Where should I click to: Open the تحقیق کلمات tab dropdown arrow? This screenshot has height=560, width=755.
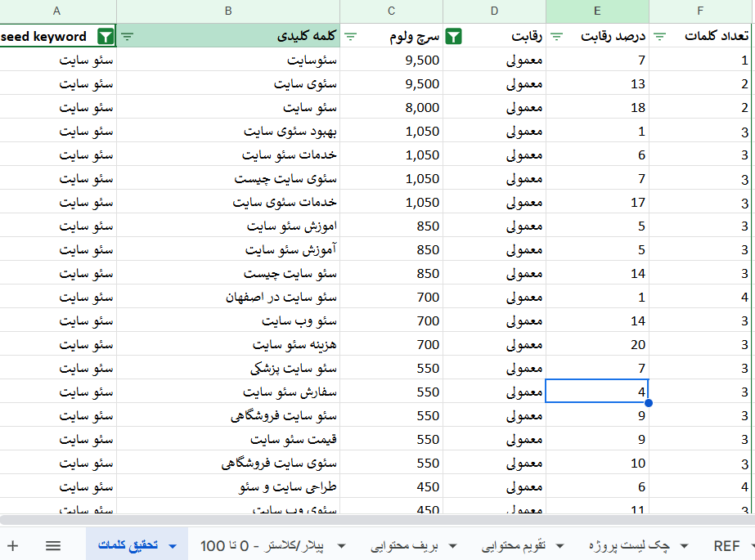(x=172, y=545)
